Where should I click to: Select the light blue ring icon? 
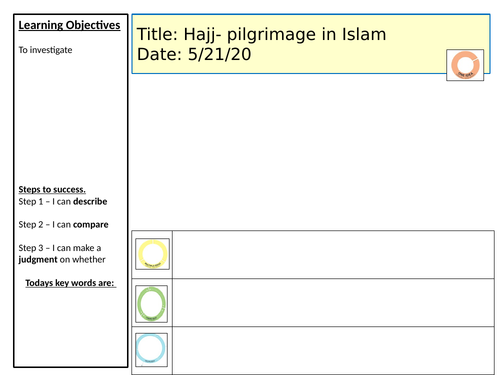[x=151, y=349]
